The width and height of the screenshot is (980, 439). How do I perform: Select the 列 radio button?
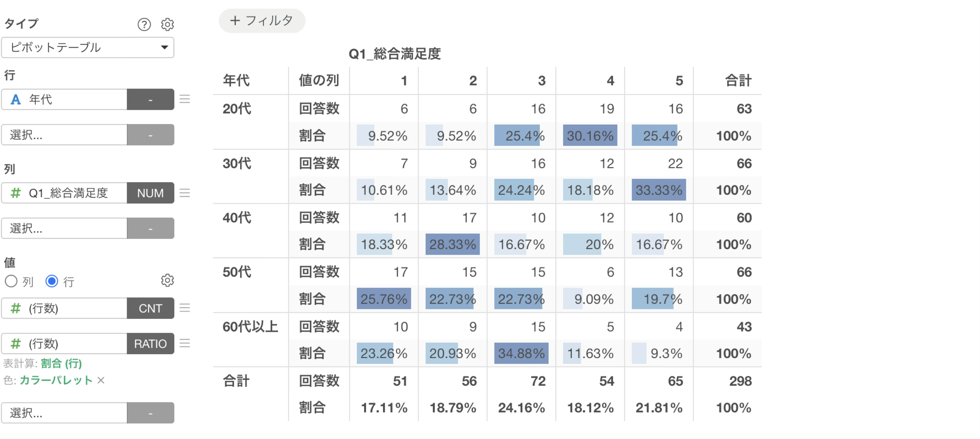point(11,281)
